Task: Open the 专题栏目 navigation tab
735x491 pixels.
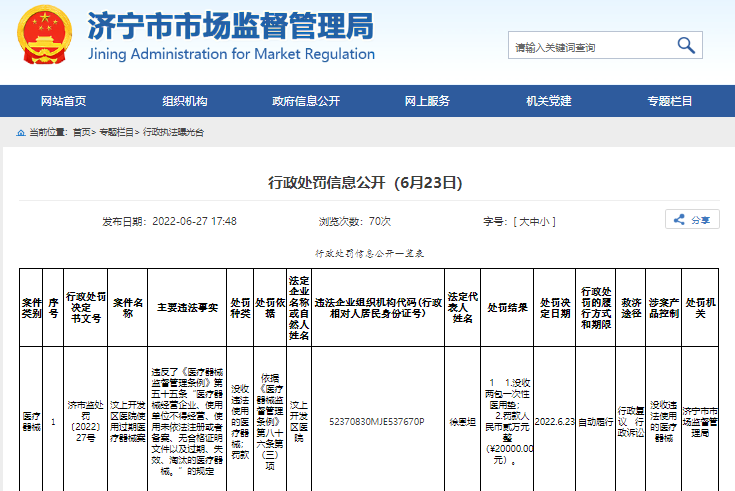Action: coord(670,101)
